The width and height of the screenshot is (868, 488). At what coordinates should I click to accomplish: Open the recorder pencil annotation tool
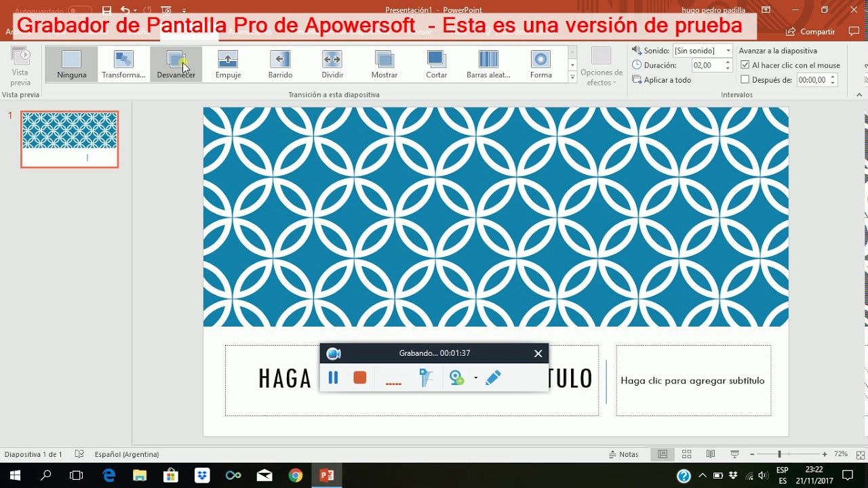tap(494, 378)
